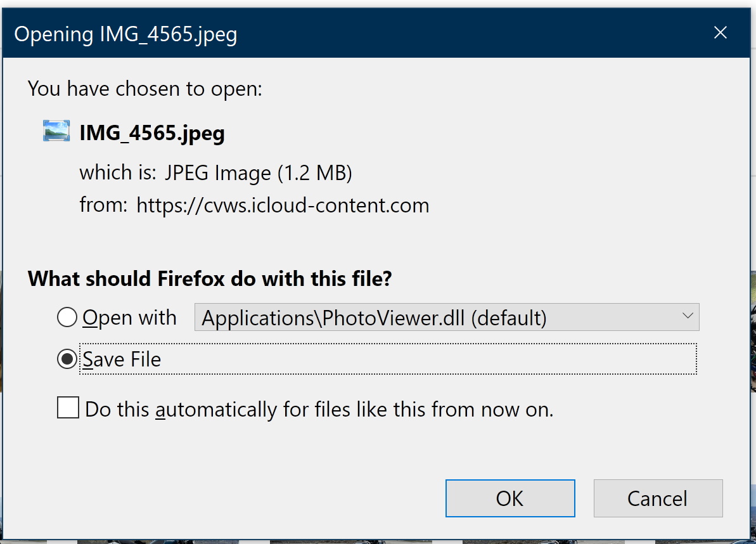Image resolution: width=756 pixels, height=544 pixels.
Task: Click 'You have chosen to open' text
Action: coord(145,89)
